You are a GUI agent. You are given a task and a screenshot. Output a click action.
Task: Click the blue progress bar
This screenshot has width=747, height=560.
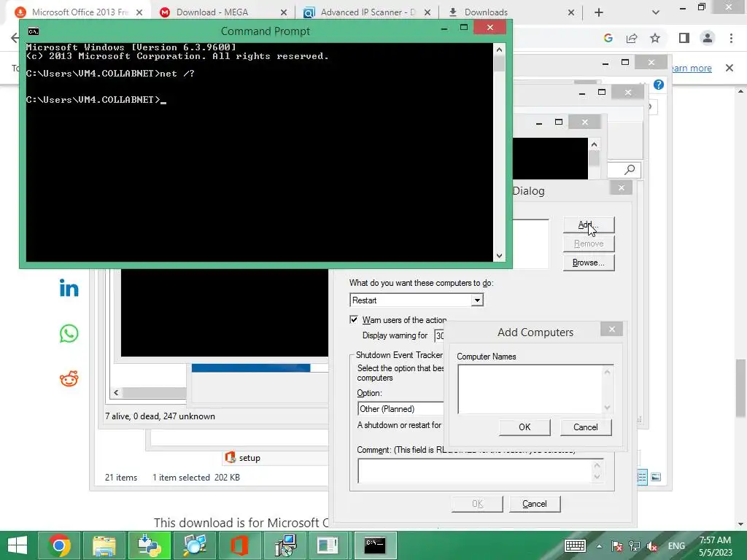tap(251, 367)
